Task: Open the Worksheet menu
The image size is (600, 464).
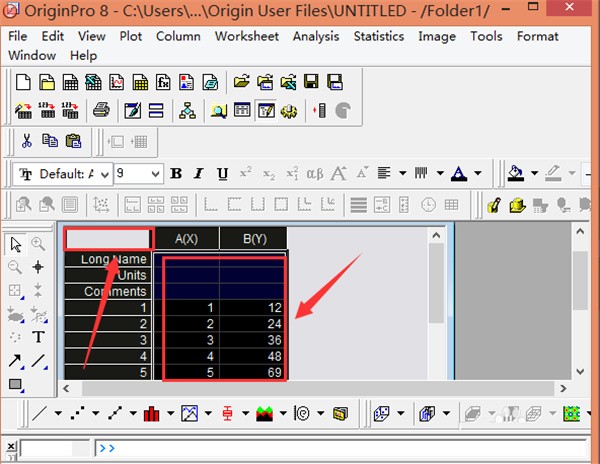Action: coord(246,36)
